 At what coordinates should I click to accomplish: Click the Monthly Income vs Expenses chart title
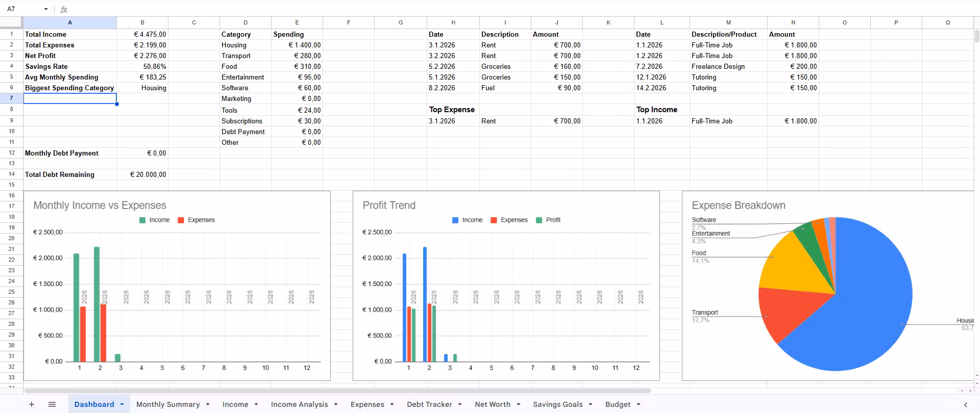point(100,205)
